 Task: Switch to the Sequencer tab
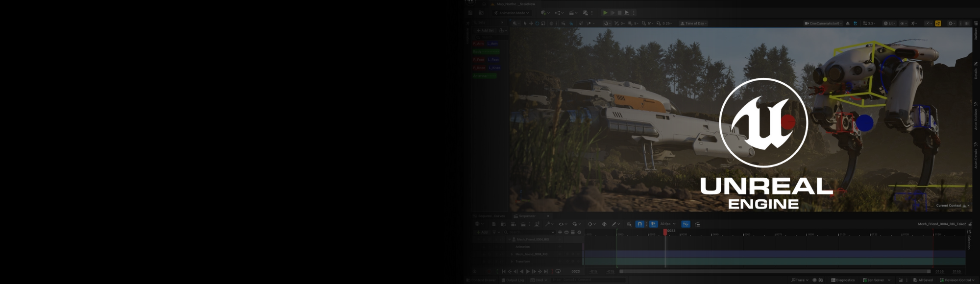(x=527, y=216)
